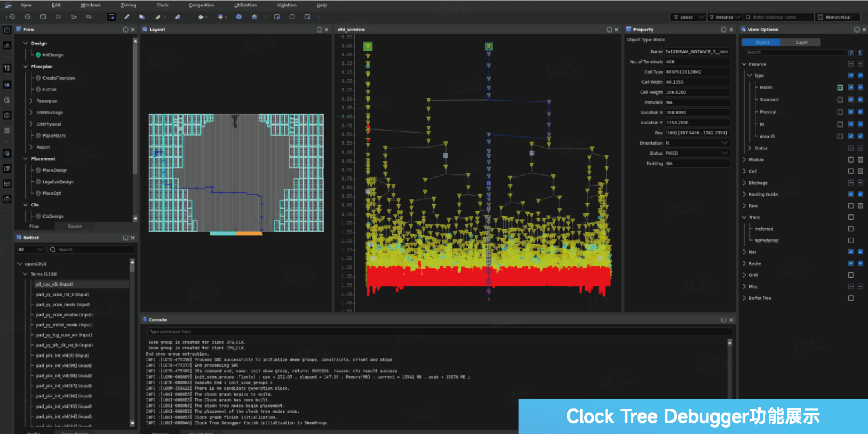
Task: Open the Orientation dropdown in Property panel
Action: pos(697,143)
